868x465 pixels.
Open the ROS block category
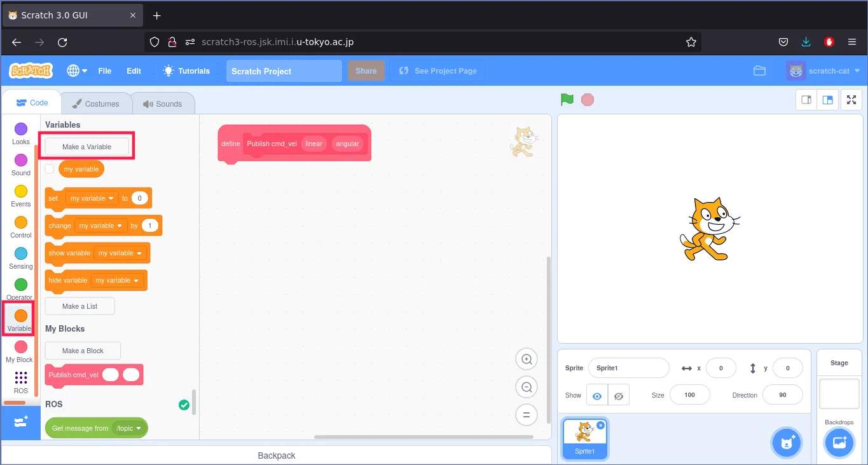tap(21, 382)
